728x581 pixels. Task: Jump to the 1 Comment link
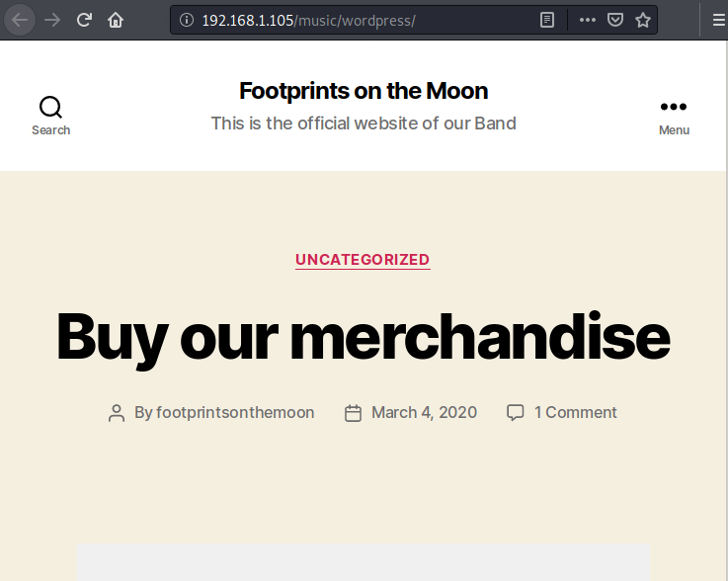(x=575, y=412)
